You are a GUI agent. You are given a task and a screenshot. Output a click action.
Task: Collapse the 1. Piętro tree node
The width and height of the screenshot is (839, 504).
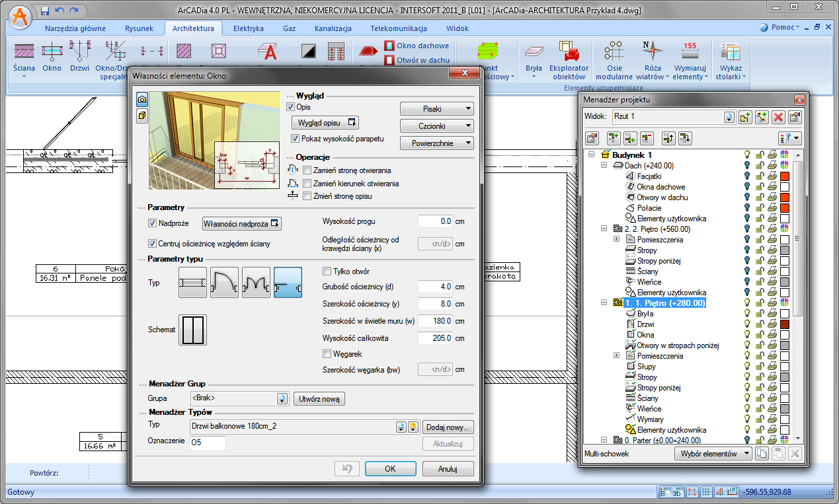(604, 303)
